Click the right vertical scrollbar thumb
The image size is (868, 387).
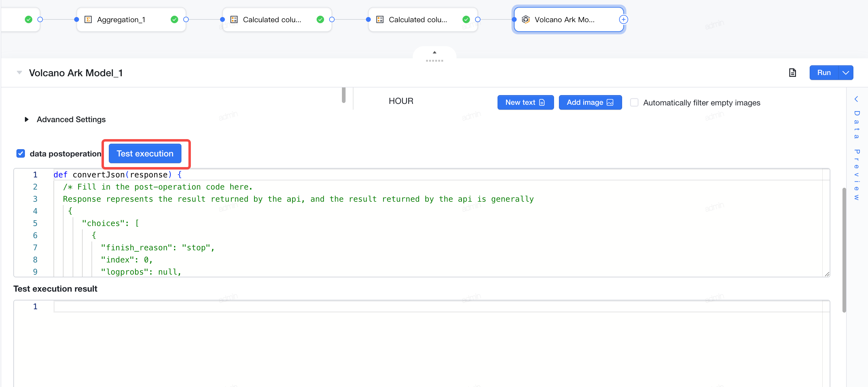(844, 250)
